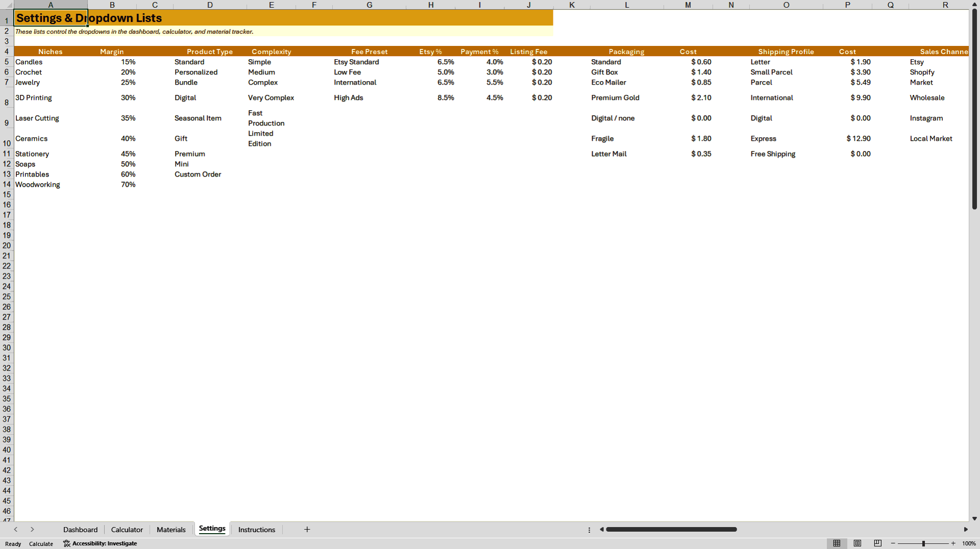Select the $12.90 Express cost cell

pyautogui.click(x=847, y=138)
